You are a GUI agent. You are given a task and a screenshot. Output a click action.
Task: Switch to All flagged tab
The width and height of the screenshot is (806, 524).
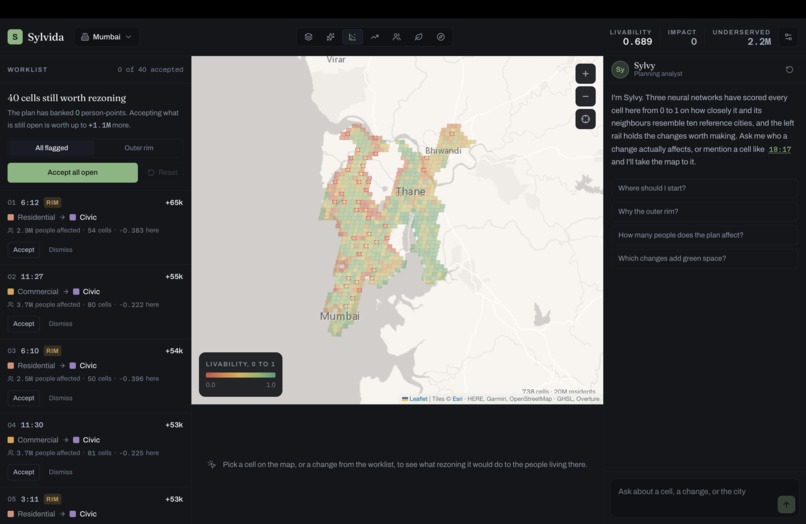pos(51,148)
